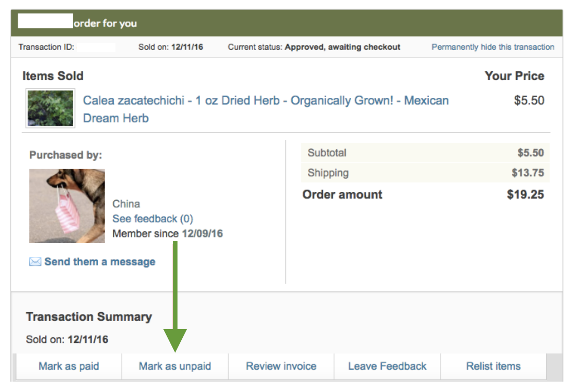The image size is (575, 392).
Task: Click the Items Sold heading
Action: coord(53,76)
